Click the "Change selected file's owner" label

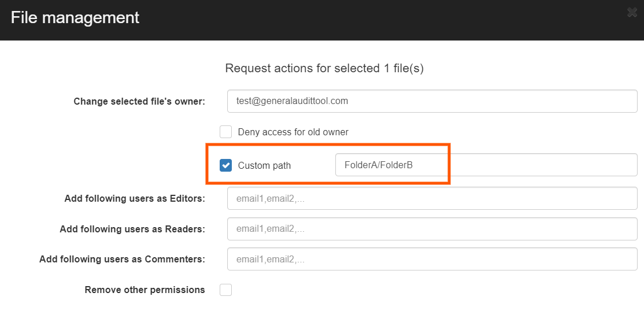point(139,101)
